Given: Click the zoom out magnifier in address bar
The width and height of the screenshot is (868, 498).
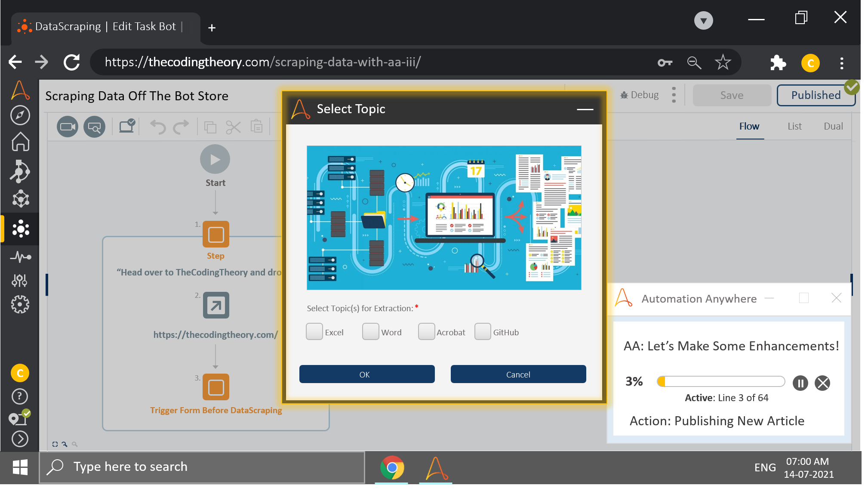Looking at the screenshot, I should coord(694,63).
